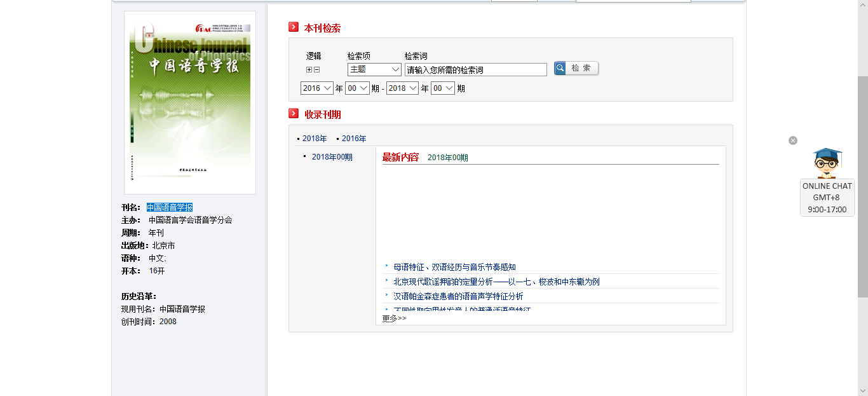Open the 2018年00期 issue in the list
This screenshot has height=396, width=868.
(332, 157)
